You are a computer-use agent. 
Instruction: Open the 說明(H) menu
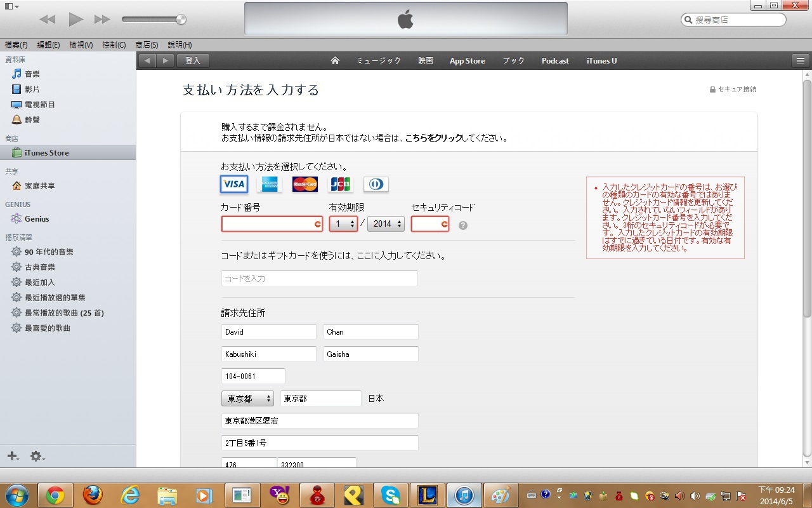pyautogui.click(x=180, y=45)
